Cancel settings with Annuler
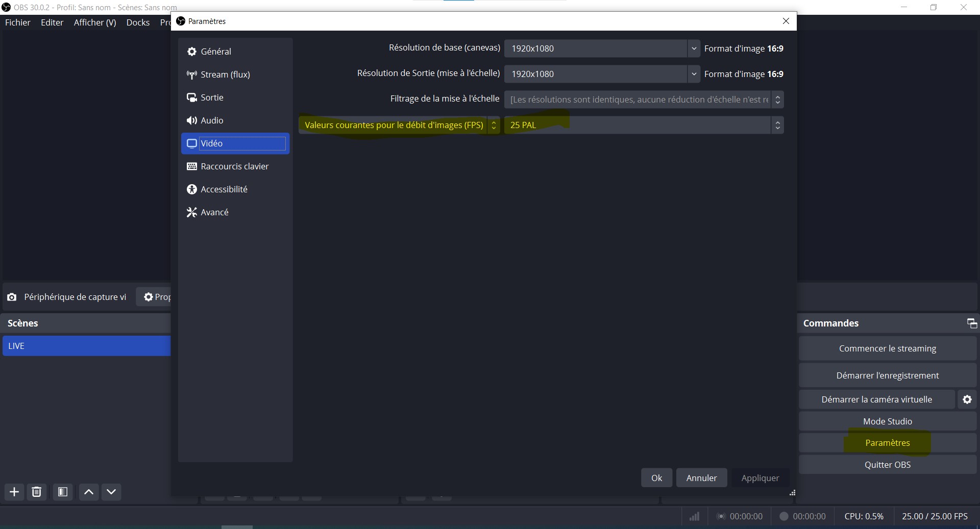 [701, 478]
